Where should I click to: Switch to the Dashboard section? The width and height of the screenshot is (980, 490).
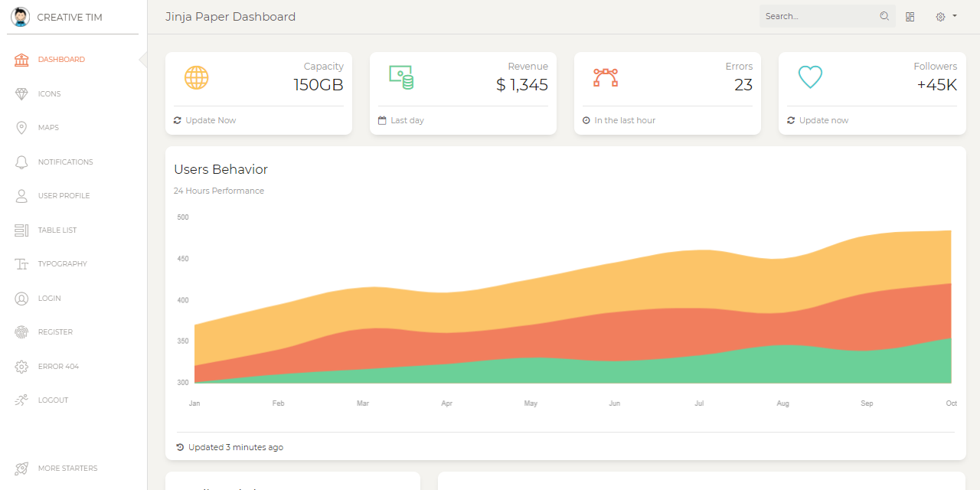61,59
